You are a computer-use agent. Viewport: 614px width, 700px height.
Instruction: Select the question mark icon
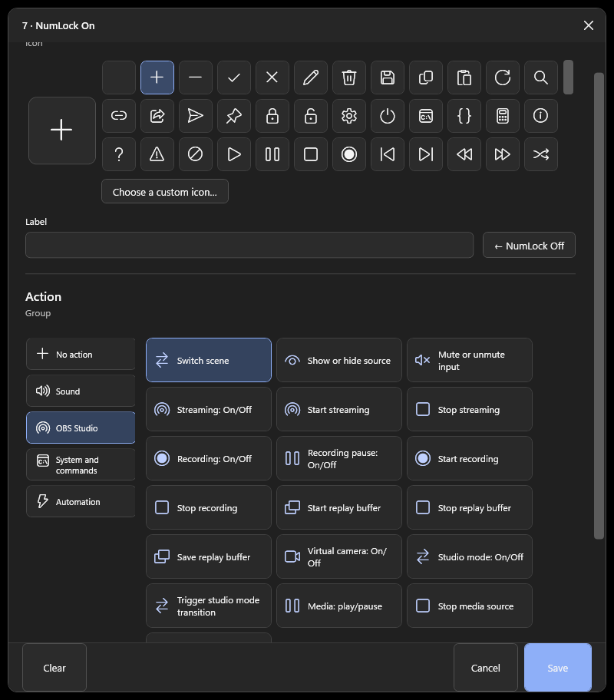pos(119,154)
